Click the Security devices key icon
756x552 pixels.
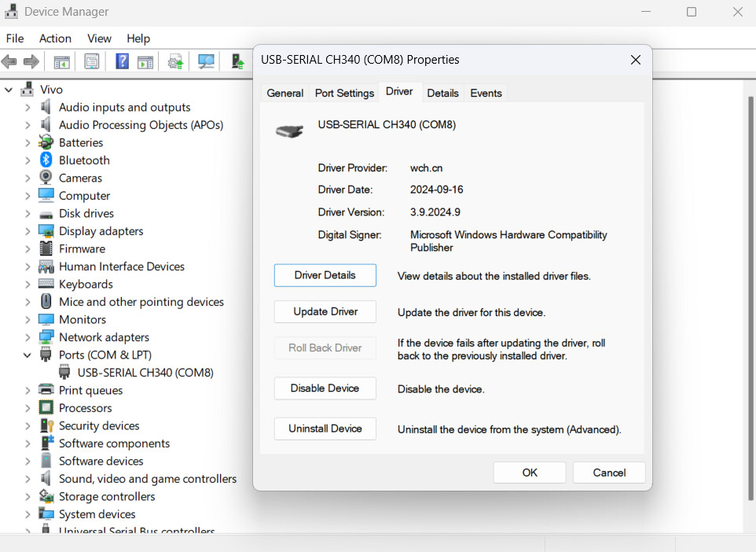(x=47, y=425)
